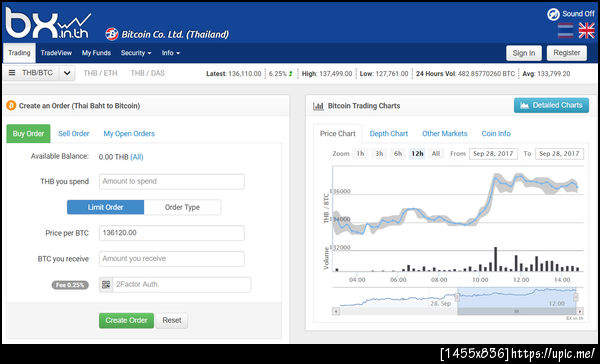The height and width of the screenshot is (364, 600).
Task: Switch language with the Thai flag
Action: tap(566, 31)
